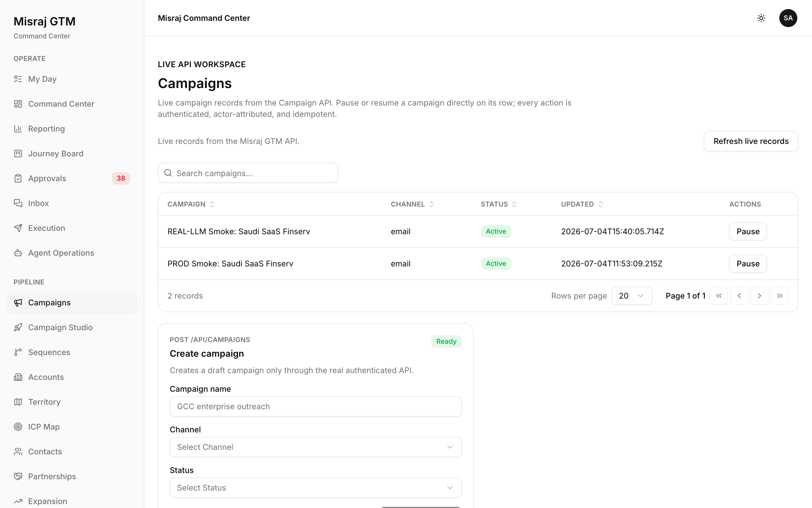The width and height of the screenshot is (812, 508).
Task: Click the Campaign name input field
Action: coord(315,406)
